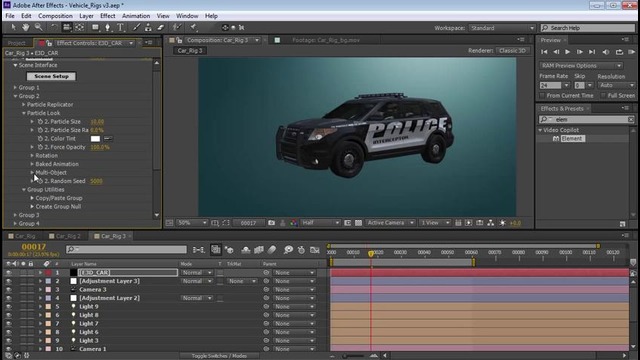Open the Effect menu

[x=107, y=16]
